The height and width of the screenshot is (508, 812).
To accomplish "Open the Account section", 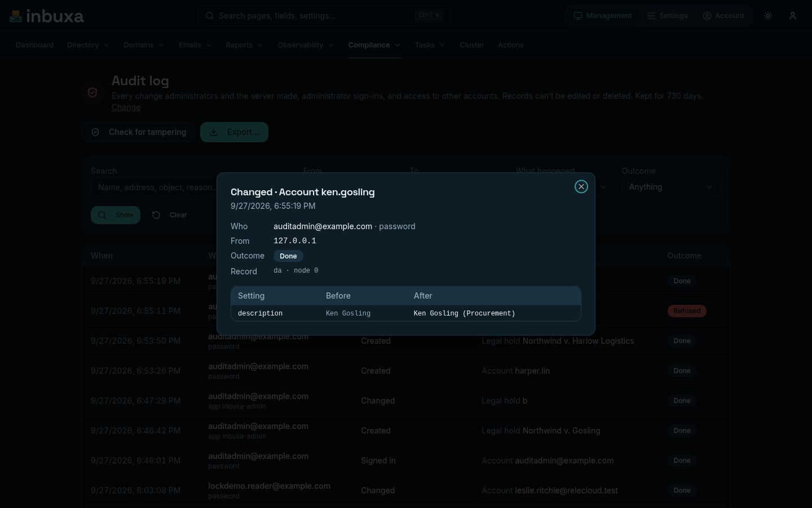I will (x=723, y=16).
